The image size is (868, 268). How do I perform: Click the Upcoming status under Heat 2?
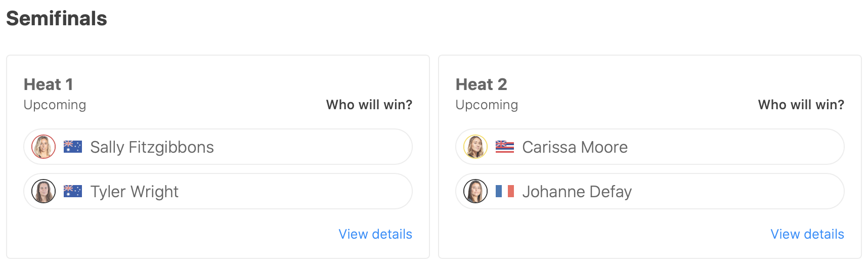487,105
